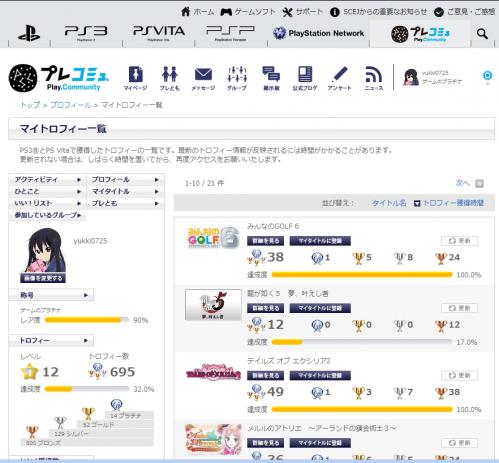499x463 pixels.
Task: Expand the プロフィール sidebar menu
Action: 125,180
